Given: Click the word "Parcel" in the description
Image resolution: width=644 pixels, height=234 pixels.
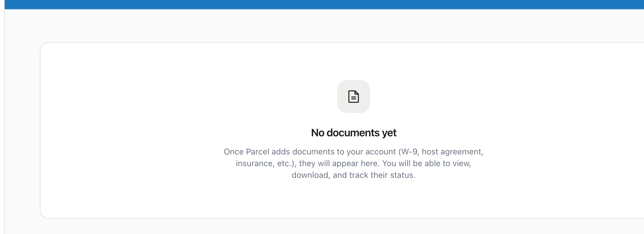Looking at the screenshot, I should tap(257, 152).
